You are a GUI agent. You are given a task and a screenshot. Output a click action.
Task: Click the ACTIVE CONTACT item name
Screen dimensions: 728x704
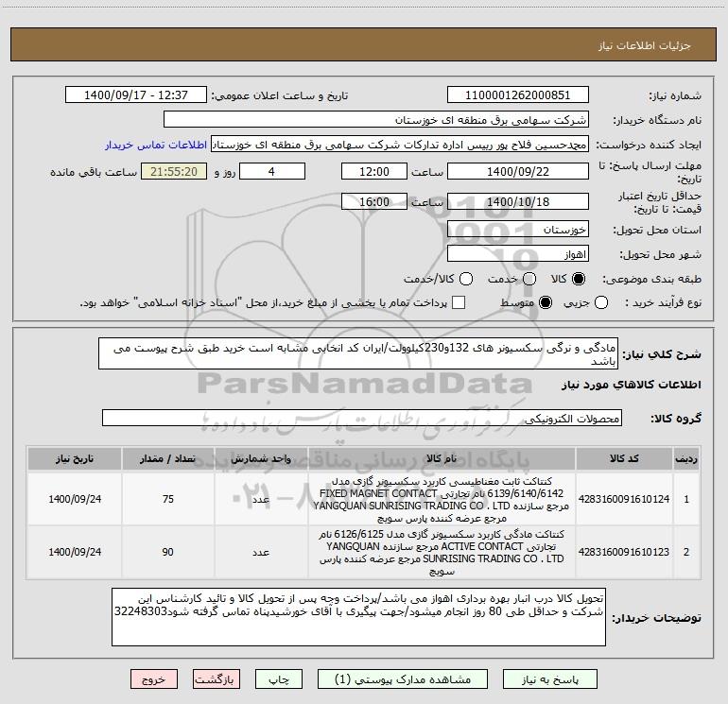tap(442, 552)
